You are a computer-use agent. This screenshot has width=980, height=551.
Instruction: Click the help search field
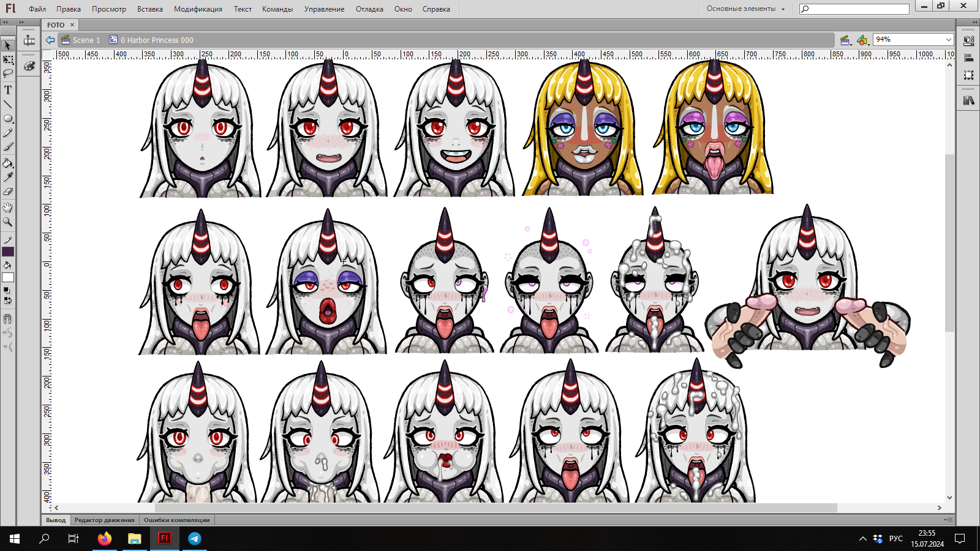[x=854, y=9]
